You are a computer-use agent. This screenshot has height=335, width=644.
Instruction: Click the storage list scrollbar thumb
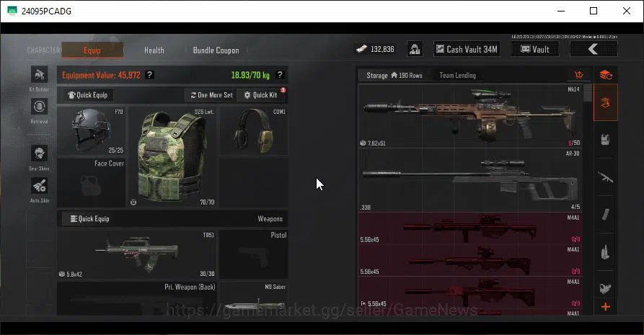(x=588, y=93)
